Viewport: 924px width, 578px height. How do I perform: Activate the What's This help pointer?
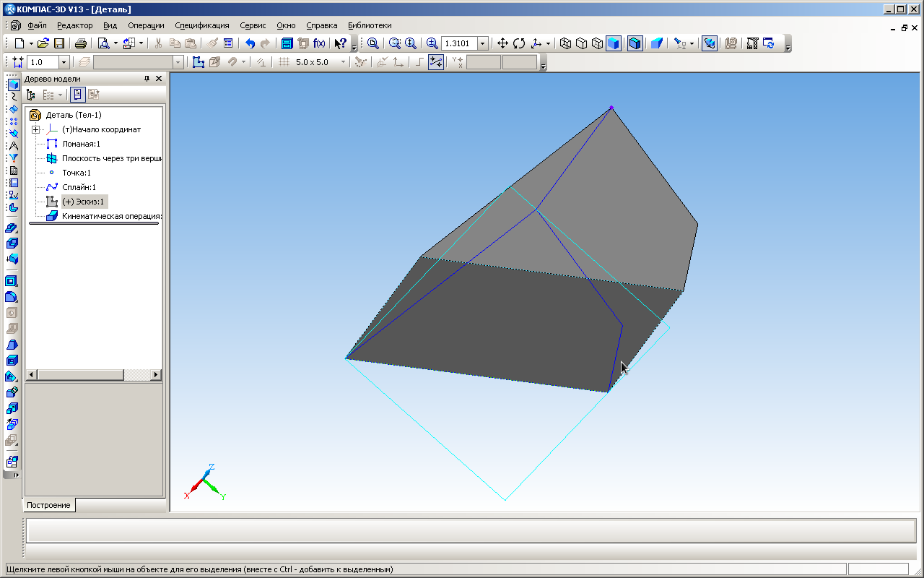(341, 43)
